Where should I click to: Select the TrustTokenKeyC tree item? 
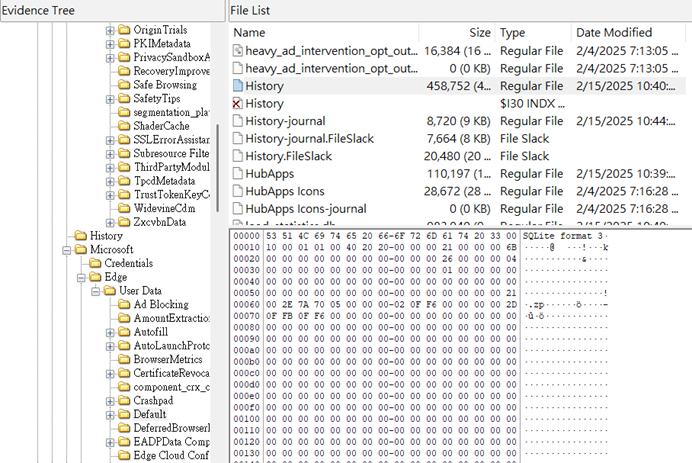[172, 194]
